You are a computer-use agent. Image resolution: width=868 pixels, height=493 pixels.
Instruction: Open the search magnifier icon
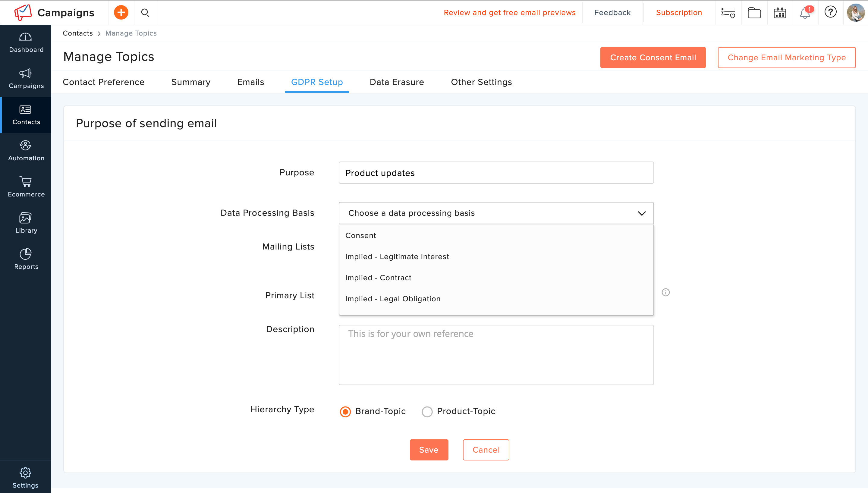145,13
